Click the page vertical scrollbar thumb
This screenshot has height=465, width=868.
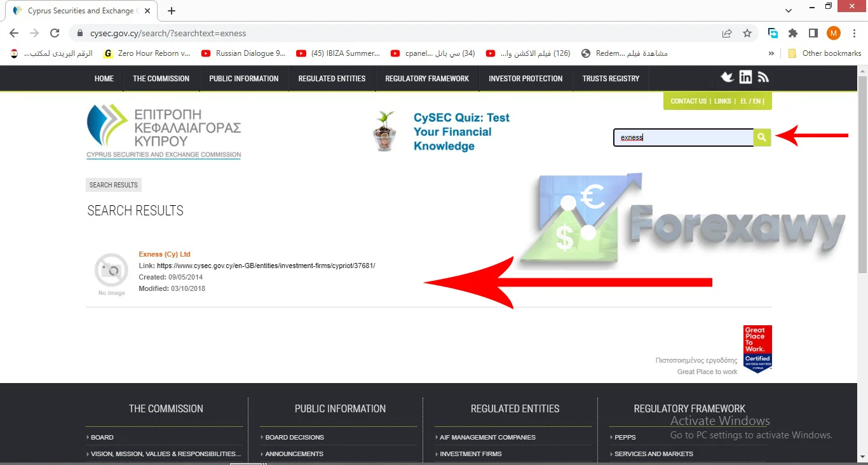[x=862, y=175]
